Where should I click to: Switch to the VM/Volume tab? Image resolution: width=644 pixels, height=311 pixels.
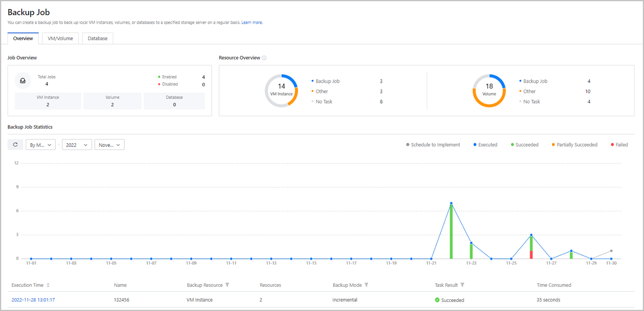(60, 39)
